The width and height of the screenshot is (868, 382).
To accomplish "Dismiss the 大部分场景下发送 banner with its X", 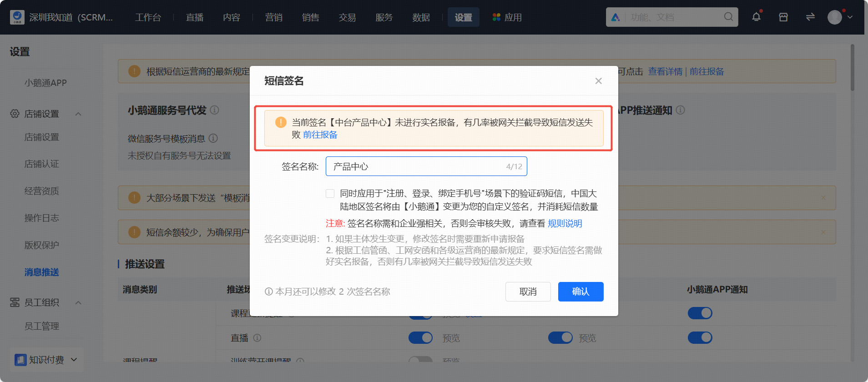I will [x=823, y=198].
